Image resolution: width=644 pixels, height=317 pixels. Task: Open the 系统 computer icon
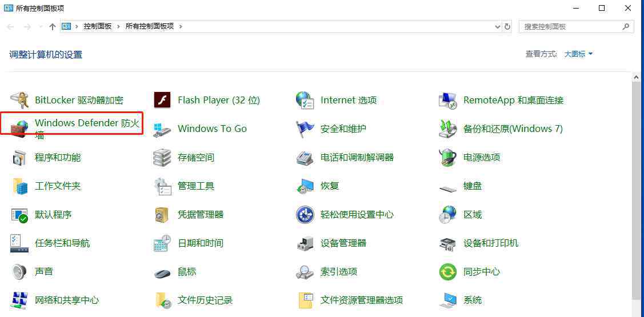coord(447,300)
